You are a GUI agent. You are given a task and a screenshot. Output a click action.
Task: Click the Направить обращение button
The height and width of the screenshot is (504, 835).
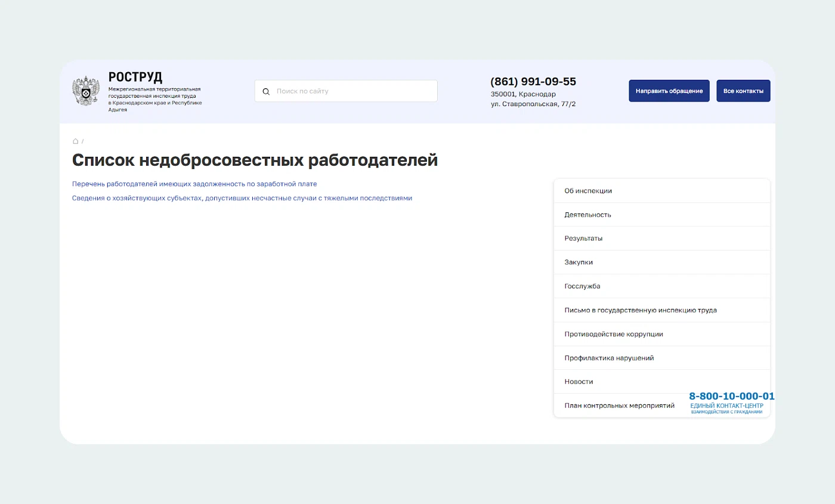[x=669, y=91]
